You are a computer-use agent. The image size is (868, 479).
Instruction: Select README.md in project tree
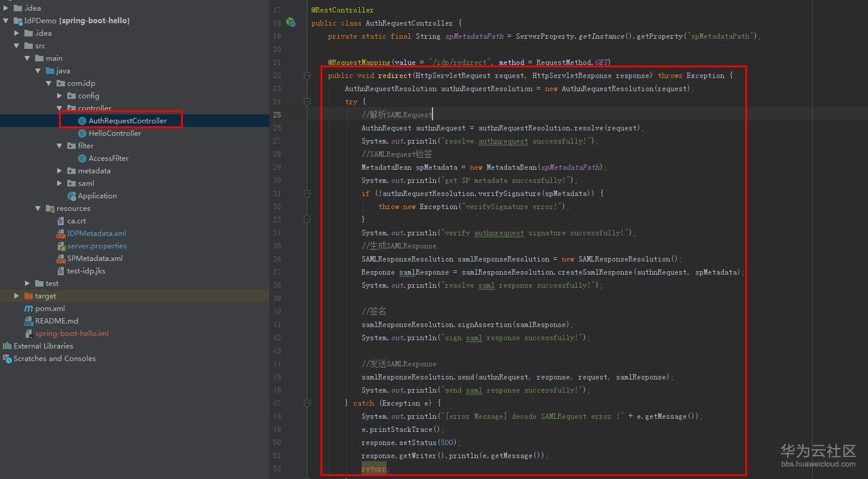point(57,321)
